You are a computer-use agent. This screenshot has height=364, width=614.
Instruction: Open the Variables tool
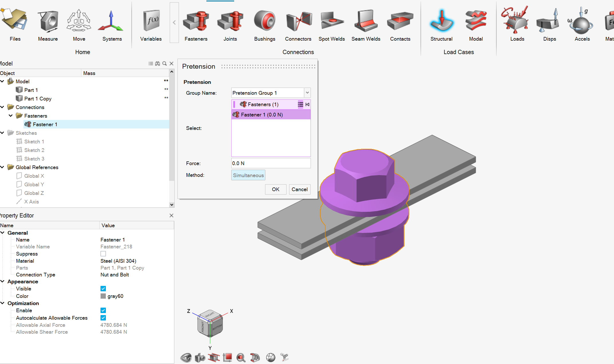(151, 21)
